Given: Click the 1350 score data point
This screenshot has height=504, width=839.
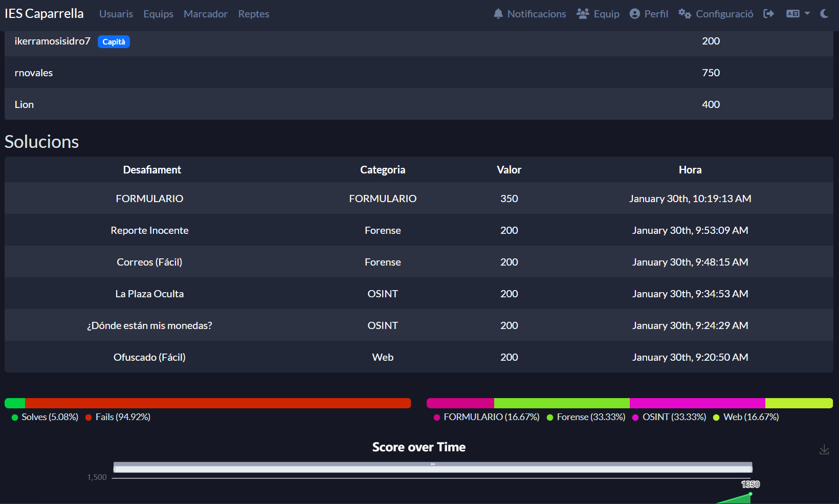Looking at the screenshot, I should tap(750, 494).
